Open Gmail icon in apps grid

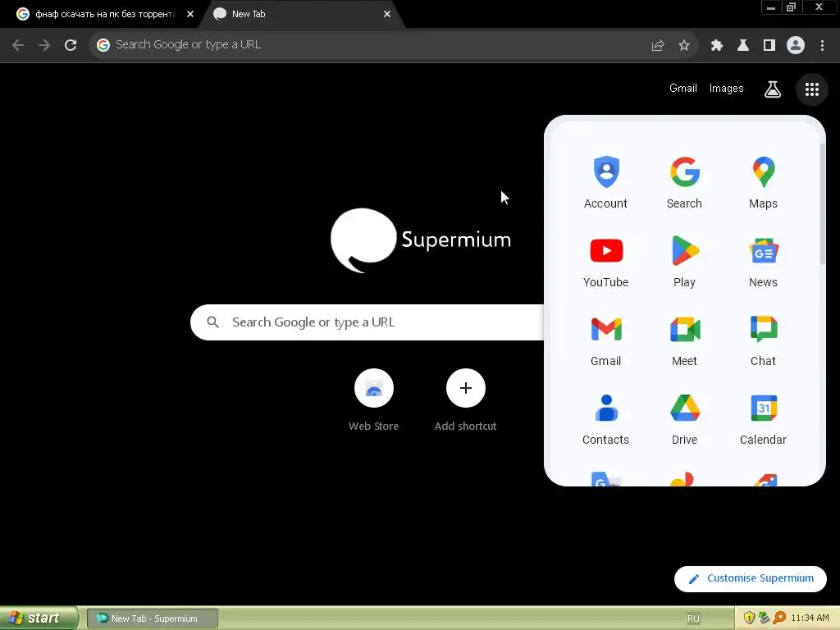[606, 340]
